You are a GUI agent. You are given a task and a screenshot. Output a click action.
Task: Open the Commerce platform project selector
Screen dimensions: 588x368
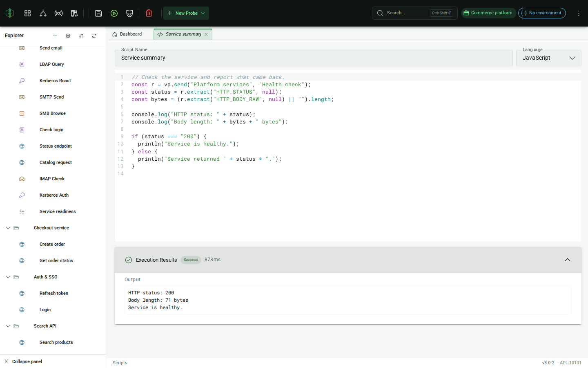pos(488,13)
